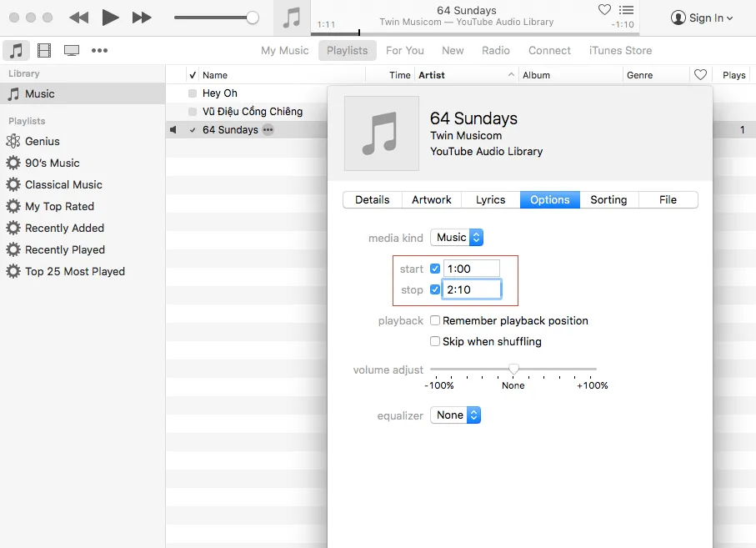Switch to the Lyrics tab
The image size is (756, 548).
click(490, 200)
